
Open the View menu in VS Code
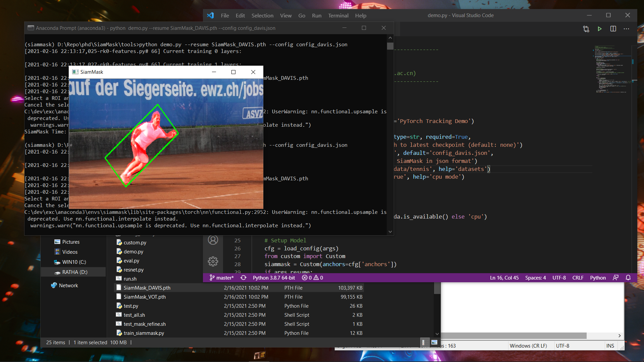tap(286, 15)
